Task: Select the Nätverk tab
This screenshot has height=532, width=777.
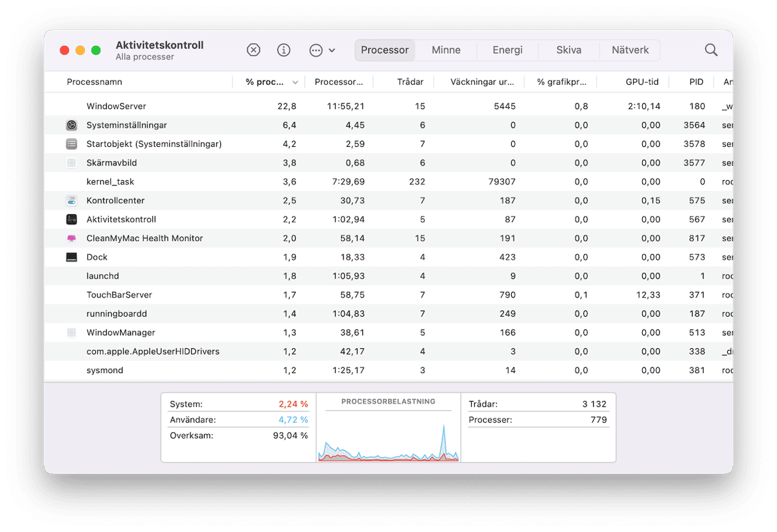Action: click(630, 50)
